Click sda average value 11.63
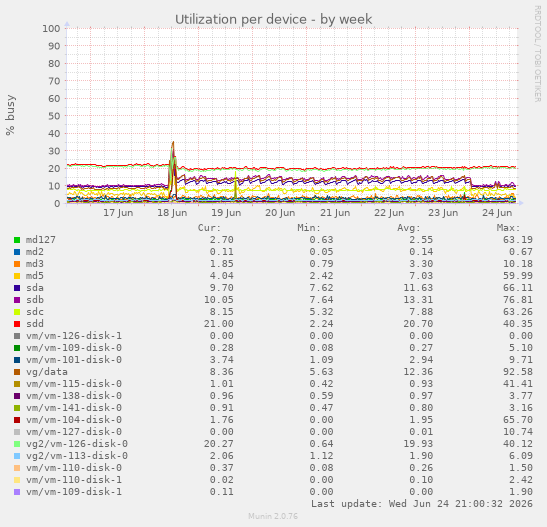 pyautogui.click(x=418, y=288)
